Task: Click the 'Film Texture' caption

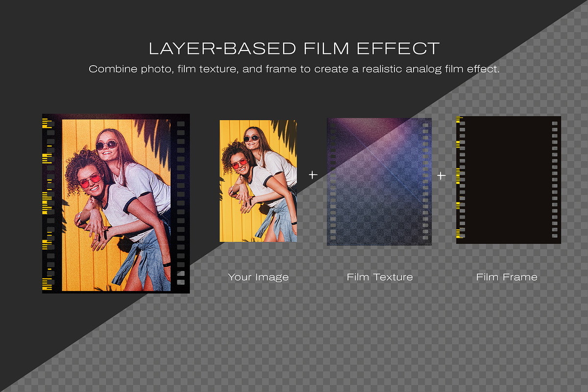Action: pos(380,277)
